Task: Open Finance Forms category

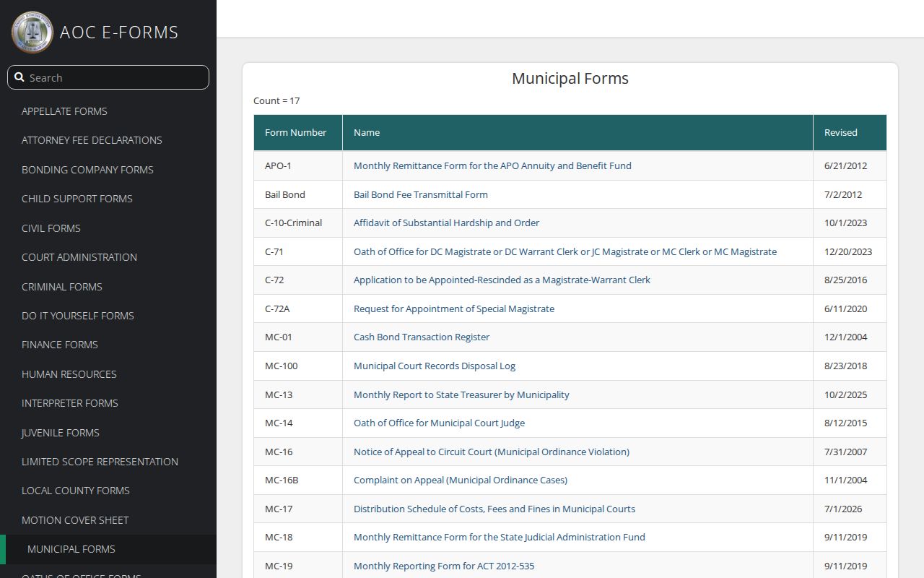Action: point(60,345)
